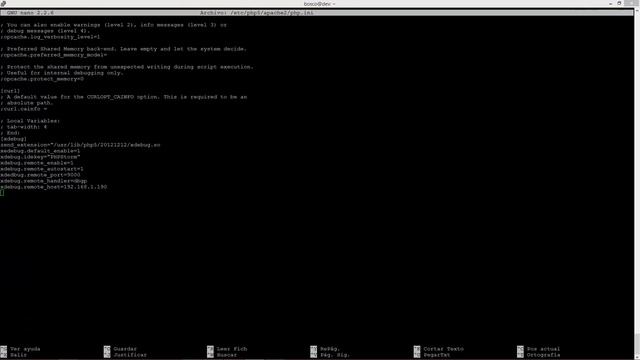Click the "Pos actual" shortcut label

pyautogui.click(x=543, y=349)
